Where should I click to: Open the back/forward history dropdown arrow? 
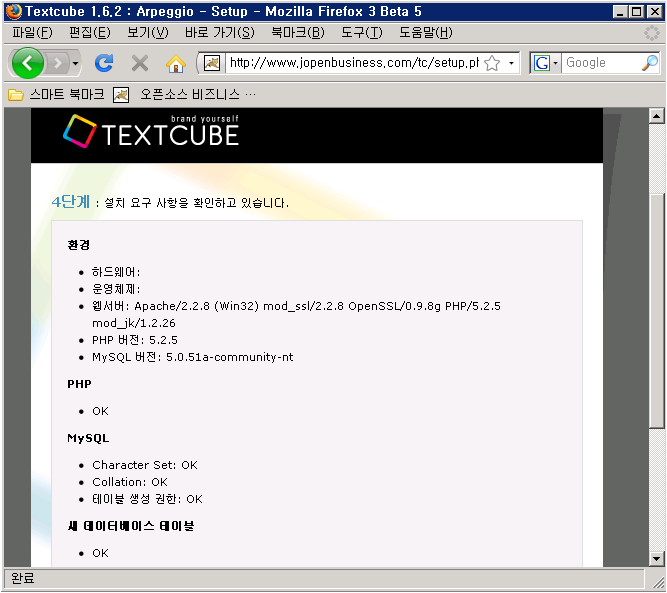click(75, 63)
